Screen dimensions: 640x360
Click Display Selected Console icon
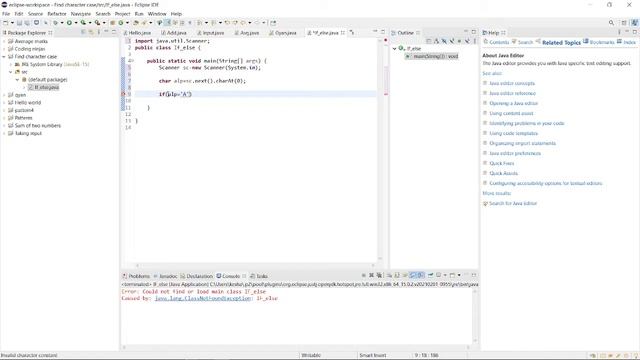click(438, 276)
